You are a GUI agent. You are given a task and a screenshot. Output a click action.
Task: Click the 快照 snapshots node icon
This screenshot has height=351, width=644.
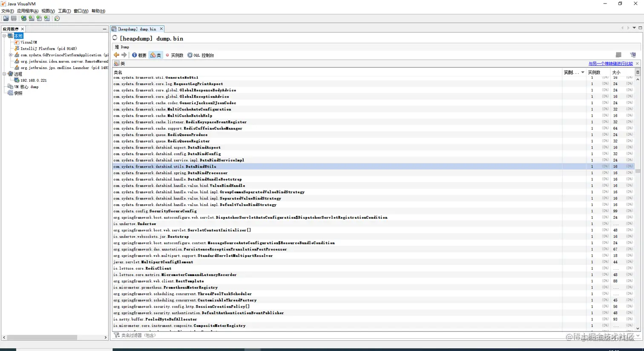click(x=10, y=93)
